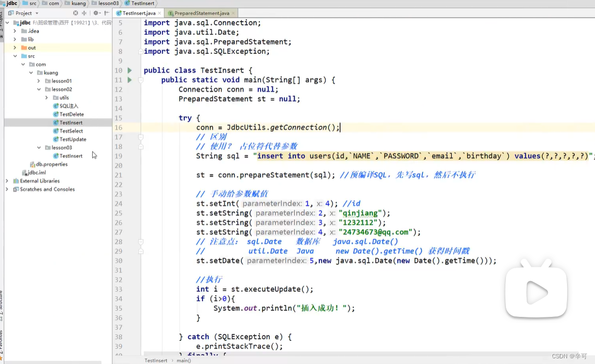Collapse the jdbc project root node

[x=7, y=23]
